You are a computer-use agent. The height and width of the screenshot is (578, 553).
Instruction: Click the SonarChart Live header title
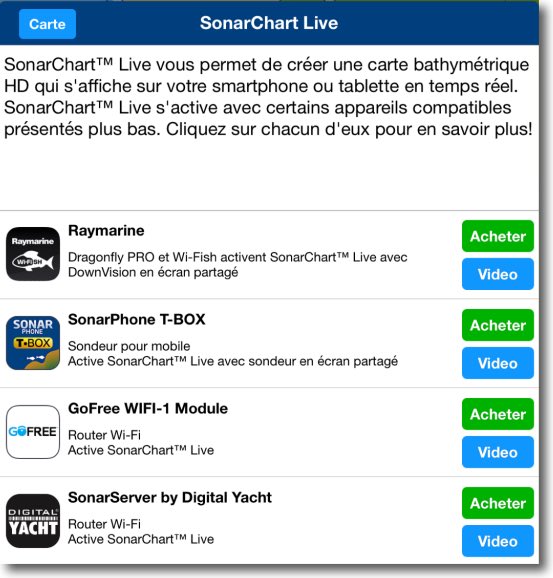tap(269, 23)
